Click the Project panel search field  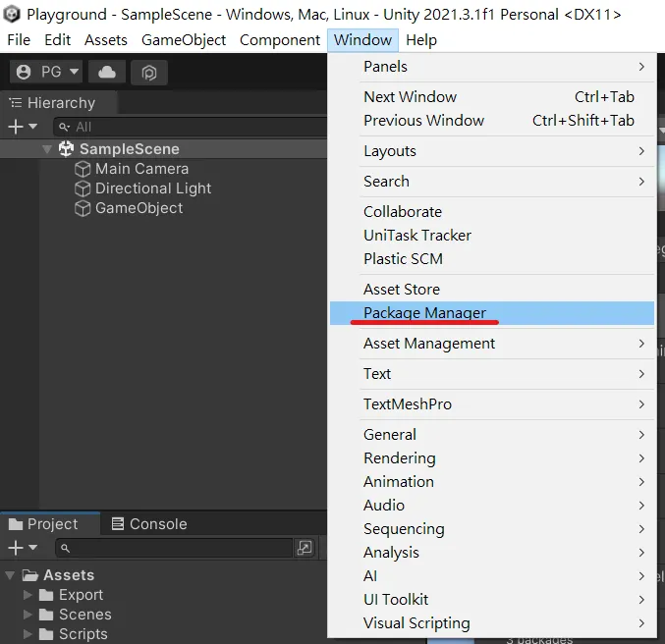(174, 548)
